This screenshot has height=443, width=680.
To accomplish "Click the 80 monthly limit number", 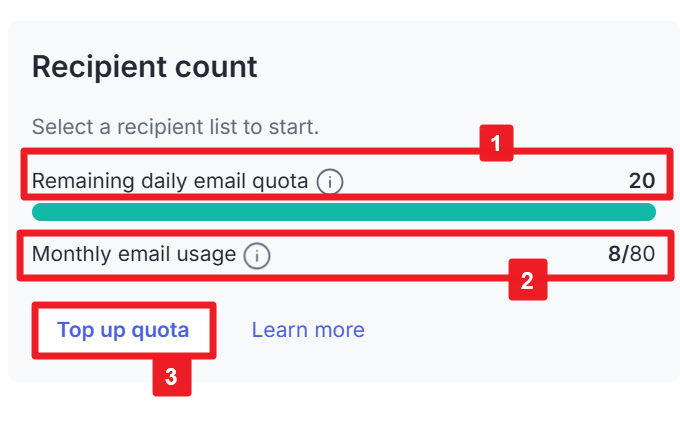I will point(642,254).
